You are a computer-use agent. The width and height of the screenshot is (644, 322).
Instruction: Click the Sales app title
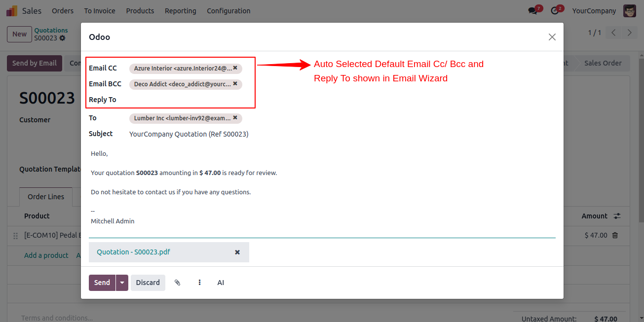(x=32, y=11)
